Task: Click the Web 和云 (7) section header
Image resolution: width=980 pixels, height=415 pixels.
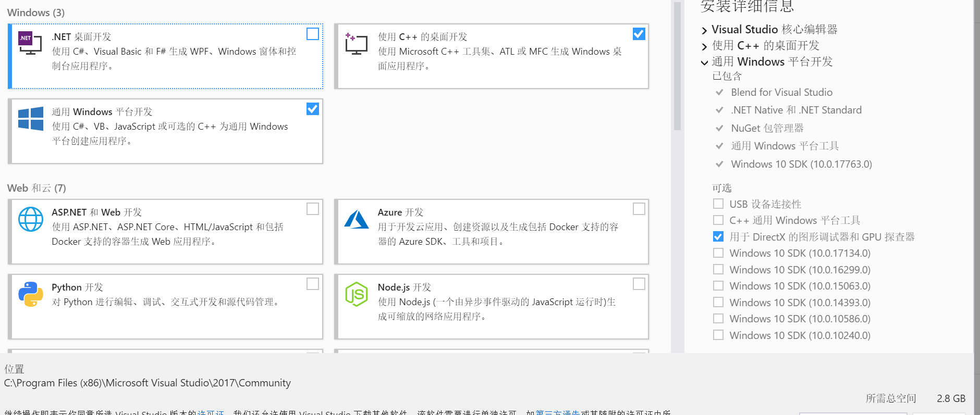Action: pyautogui.click(x=36, y=188)
